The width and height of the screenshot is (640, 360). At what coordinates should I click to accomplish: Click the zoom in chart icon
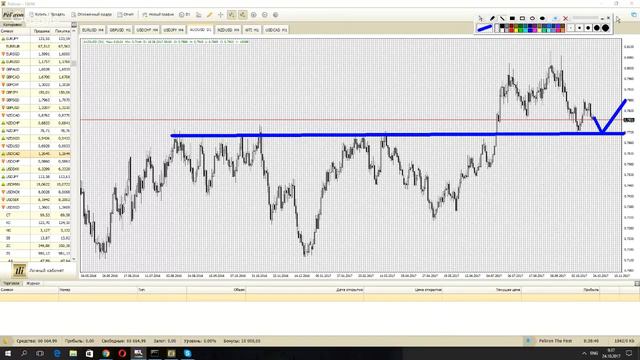pos(253,15)
